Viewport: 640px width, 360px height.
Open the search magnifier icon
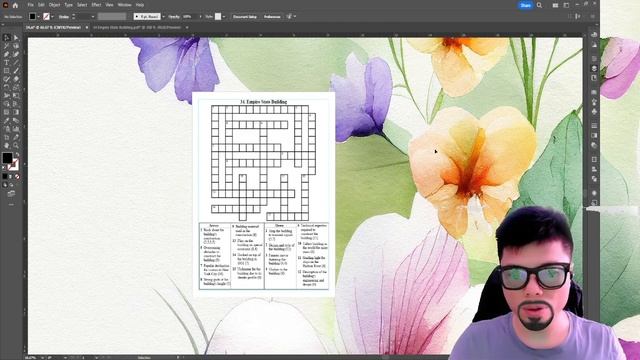(539, 5)
